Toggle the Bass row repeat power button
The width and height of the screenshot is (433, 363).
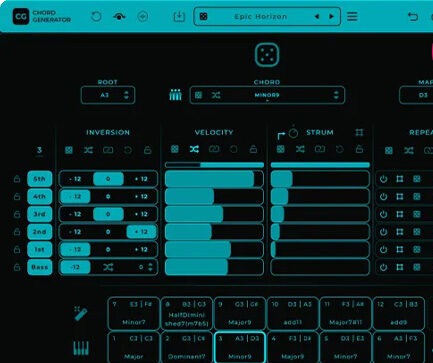(x=383, y=267)
